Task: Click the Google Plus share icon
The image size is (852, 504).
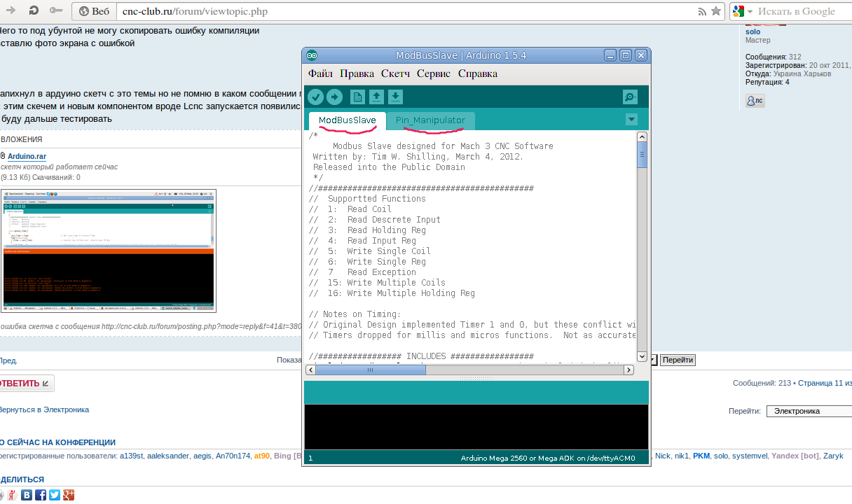Action: [x=69, y=495]
